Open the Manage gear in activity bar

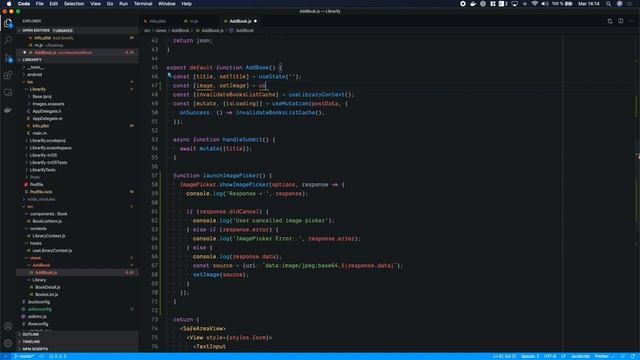(8, 343)
